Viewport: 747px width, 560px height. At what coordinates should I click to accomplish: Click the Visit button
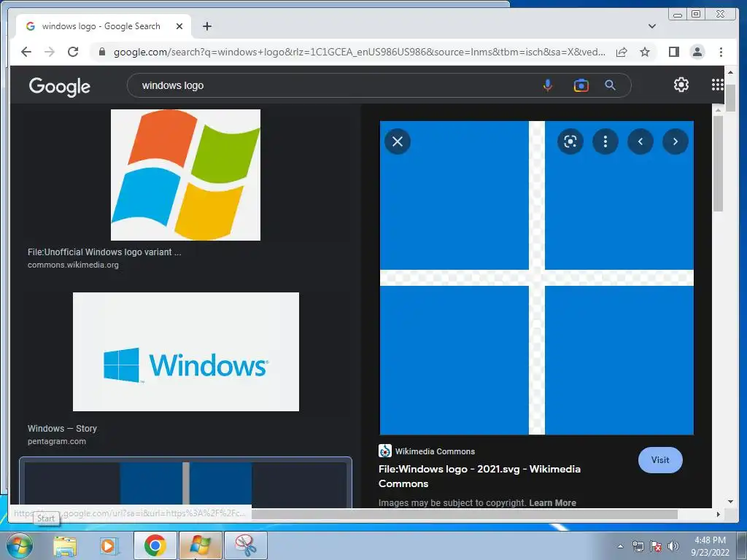[x=660, y=460]
